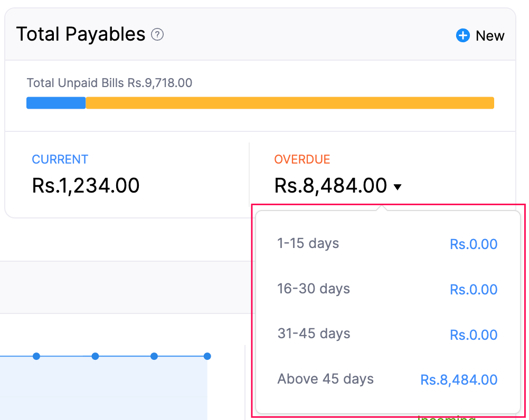Open the Rs.8,484.00 amount for Above 45 days

459,380
